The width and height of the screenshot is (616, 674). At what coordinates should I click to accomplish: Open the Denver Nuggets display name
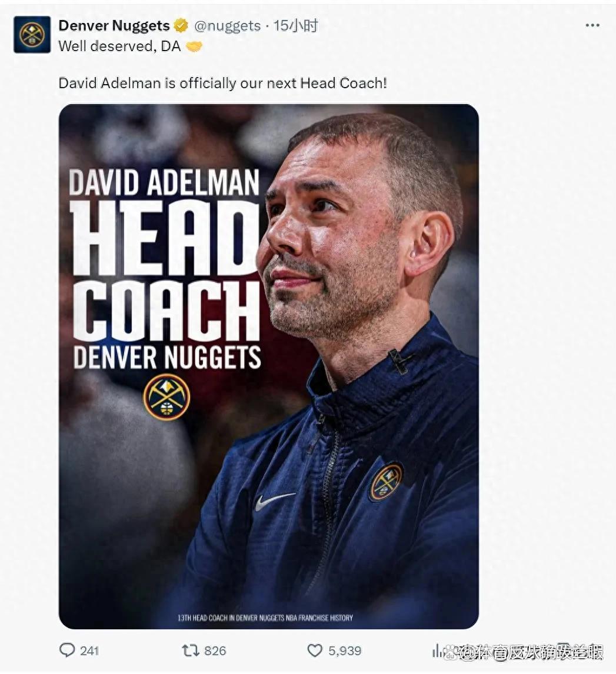pyautogui.click(x=114, y=26)
